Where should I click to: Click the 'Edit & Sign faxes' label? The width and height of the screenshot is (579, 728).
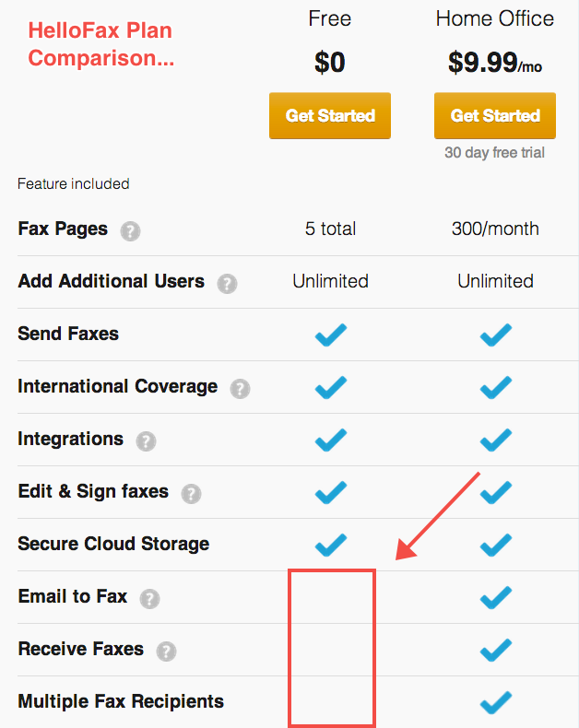(93, 492)
